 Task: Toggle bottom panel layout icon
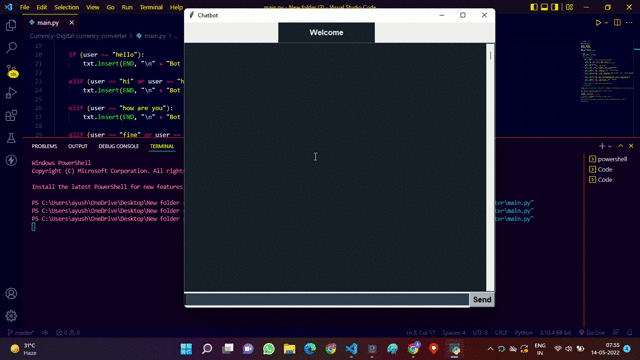tap(544, 7)
